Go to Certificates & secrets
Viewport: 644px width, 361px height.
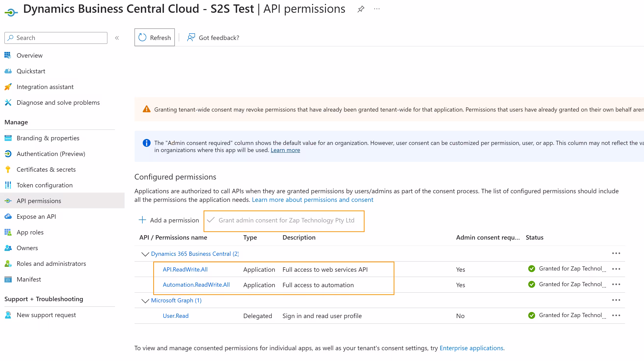coord(46,169)
